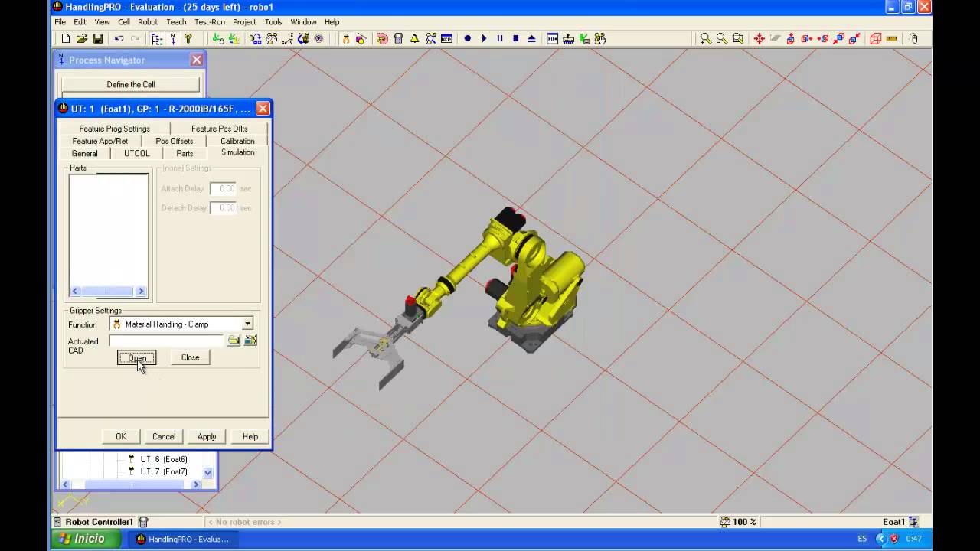Click the run panel icon after Eject

coord(552,38)
